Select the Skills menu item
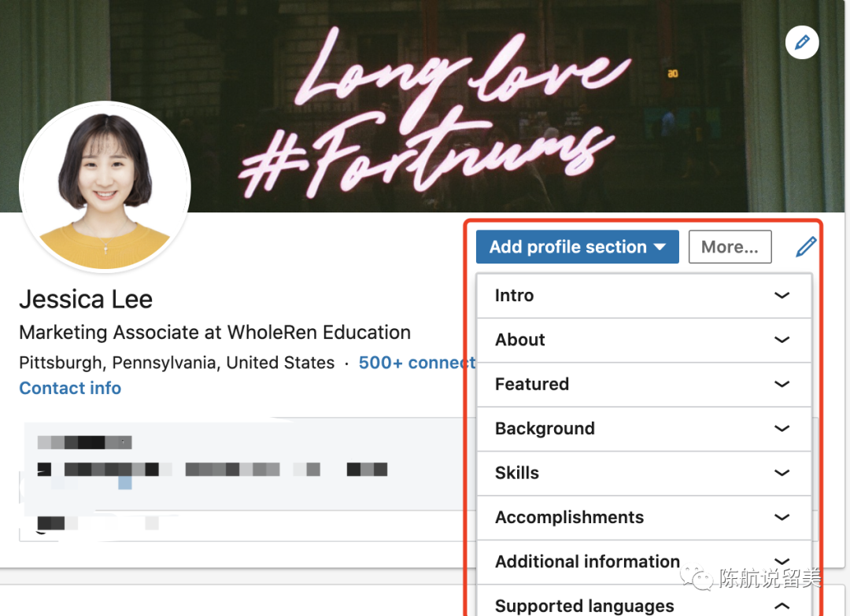The width and height of the screenshot is (850, 616). [x=517, y=473]
